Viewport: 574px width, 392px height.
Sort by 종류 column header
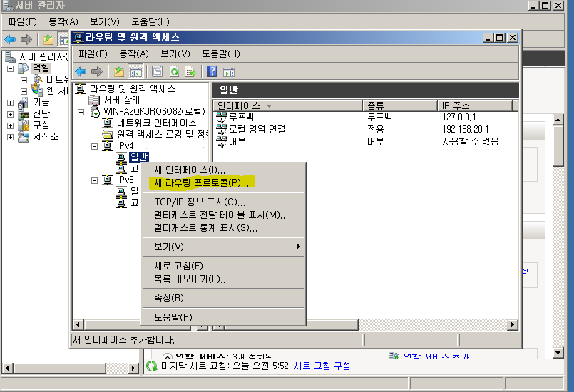[x=400, y=105]
